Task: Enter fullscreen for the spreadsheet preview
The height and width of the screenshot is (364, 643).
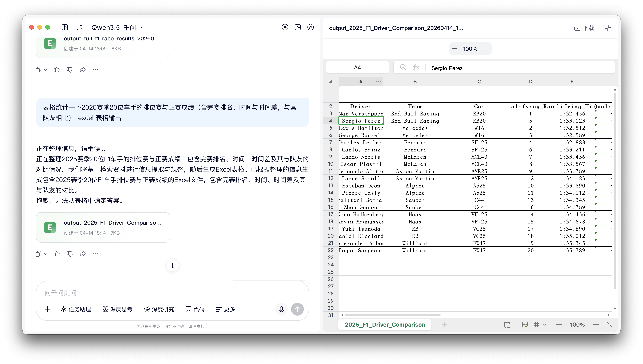Action: pyautogui.click(x=610, y=325)
